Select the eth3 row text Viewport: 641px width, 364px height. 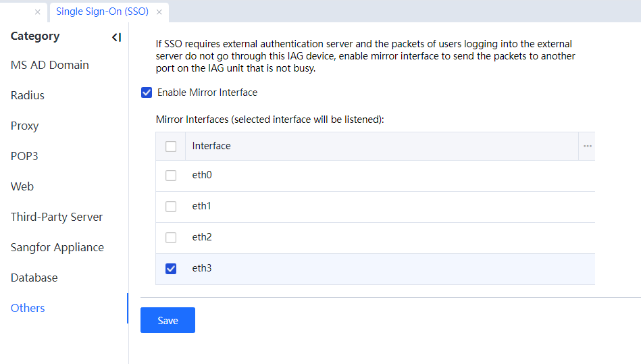pos(202,269)
